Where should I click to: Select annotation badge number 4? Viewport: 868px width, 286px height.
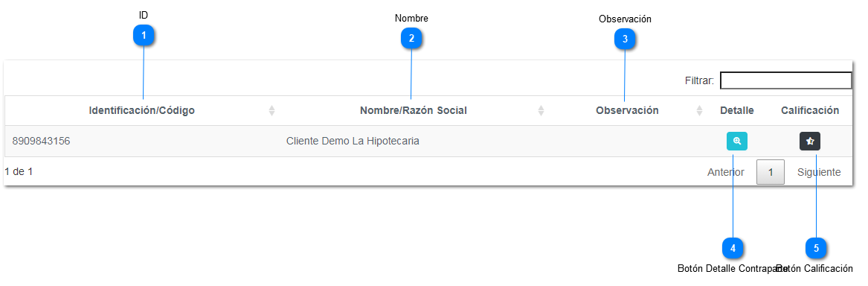click(733, 248)
